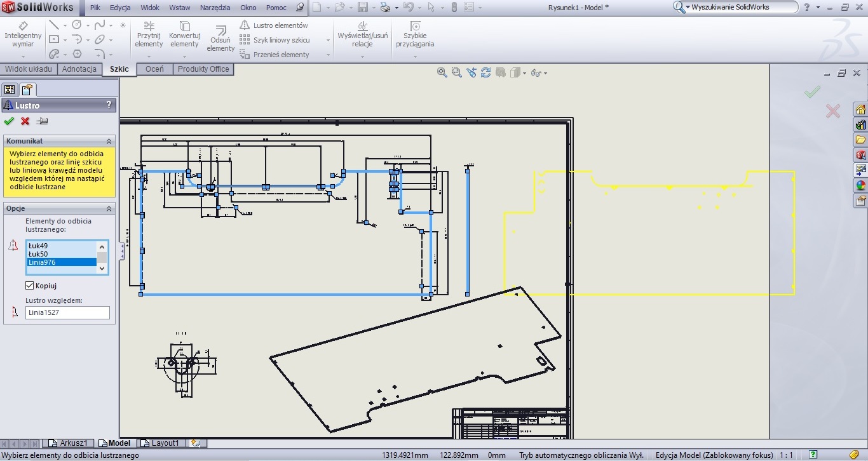868x461 pixels.
Task: Open the Spline tool dropdown arrow
Action: click(x=111, y=26)
